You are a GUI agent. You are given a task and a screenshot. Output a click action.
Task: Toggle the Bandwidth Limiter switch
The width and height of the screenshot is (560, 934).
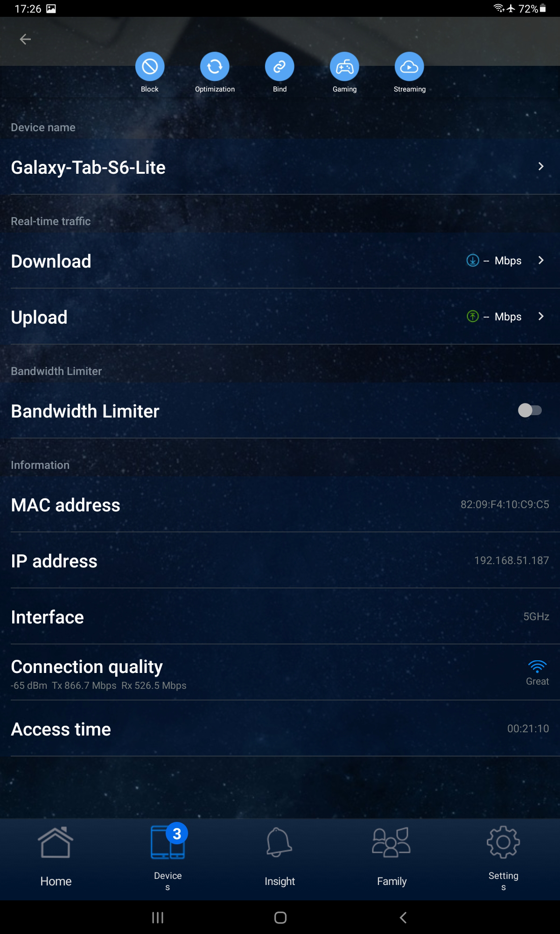click(x=530, y=410)
